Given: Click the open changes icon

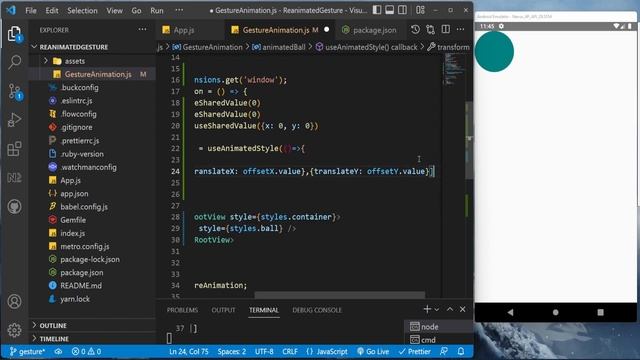Looking at the screenshot, I should [431, 29].
